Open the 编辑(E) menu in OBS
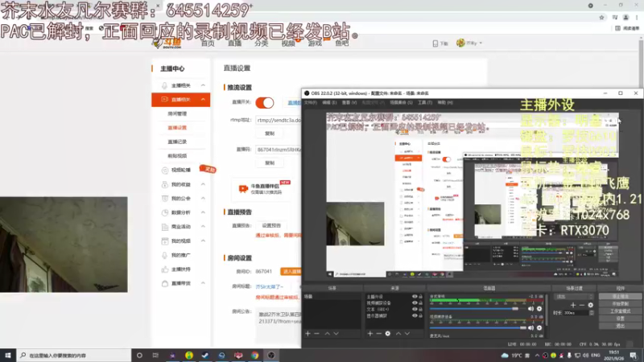 (x=329, y=103)
